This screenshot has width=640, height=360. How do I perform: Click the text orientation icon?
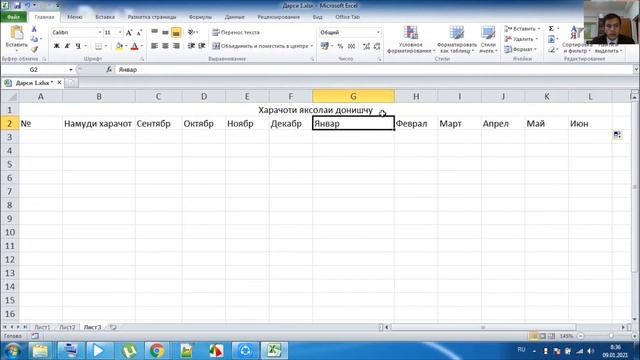[191, 32]
